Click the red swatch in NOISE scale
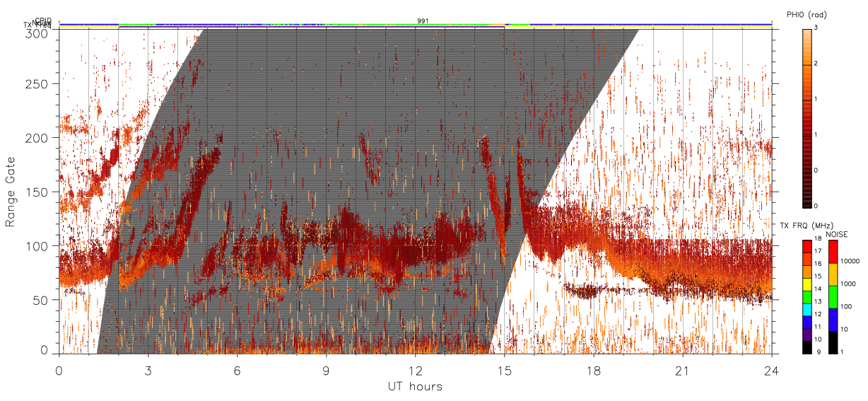The image size is (868, 401). click(x=833, y=251)
